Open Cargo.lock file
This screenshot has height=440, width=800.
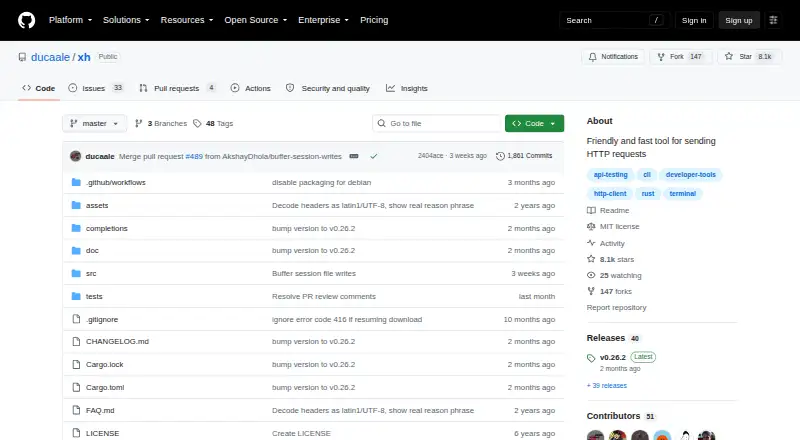(105, 364)
